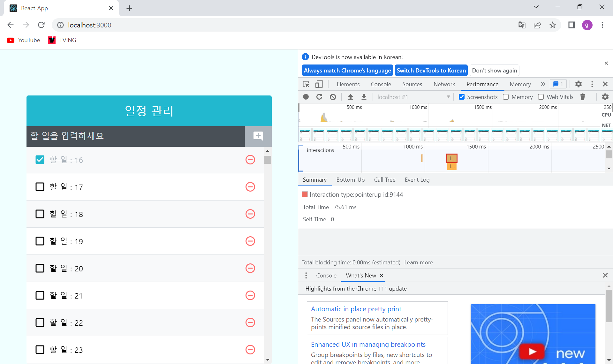Click Switch DevTools to Korean button
613x364 pixels.
point(431,70)
